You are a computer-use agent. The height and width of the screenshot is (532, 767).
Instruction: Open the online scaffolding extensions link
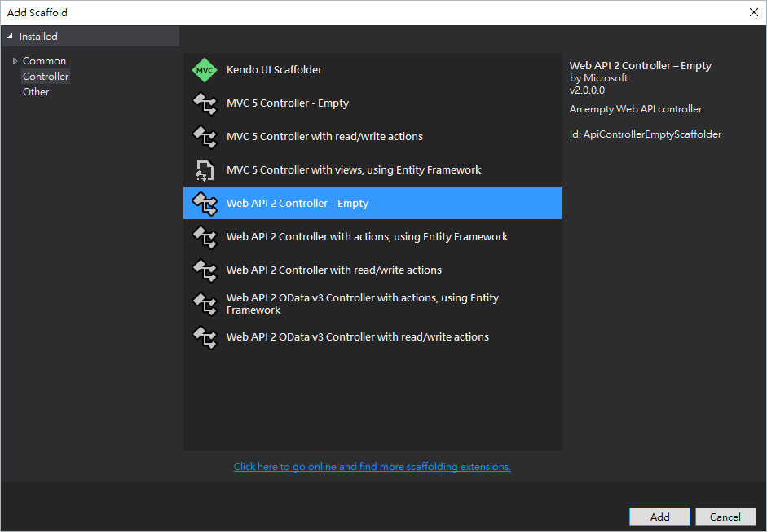click(372, 466)
